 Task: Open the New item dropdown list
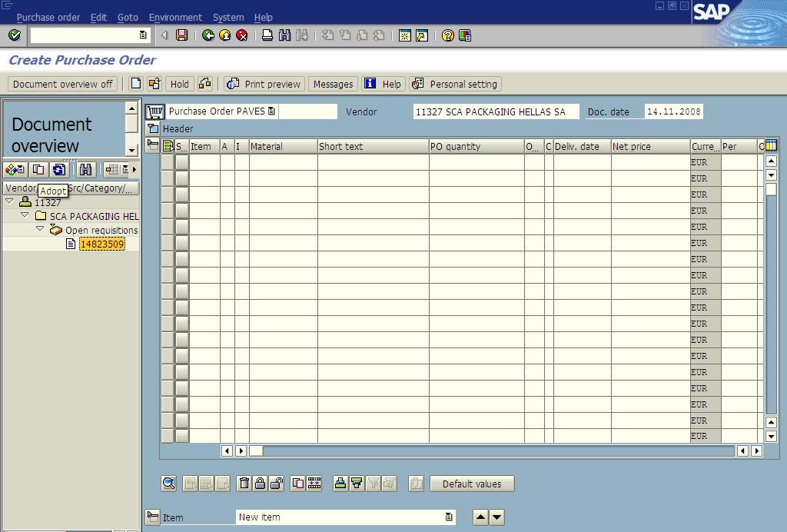point(449,517)
